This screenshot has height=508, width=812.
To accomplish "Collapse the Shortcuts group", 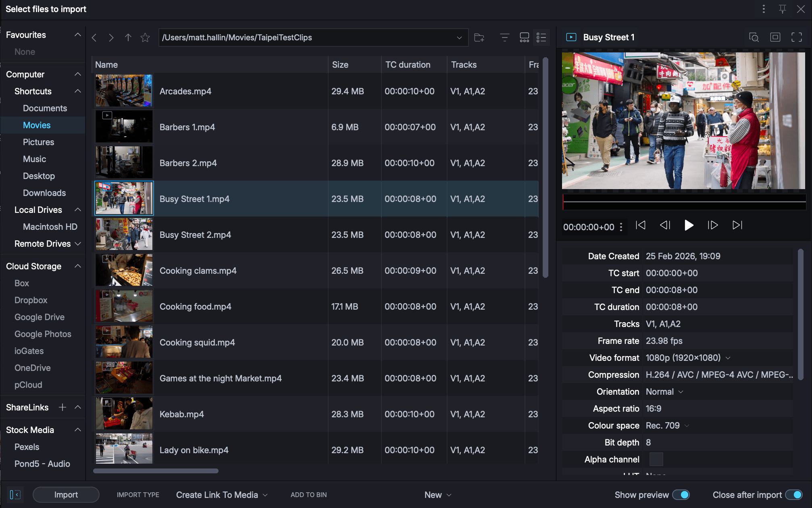I will tap(78, 91).
